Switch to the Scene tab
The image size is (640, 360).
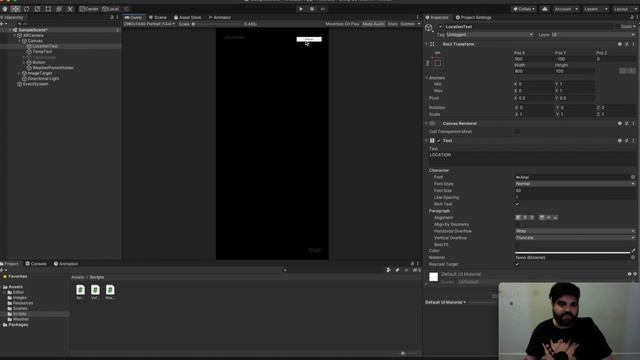pyautogui.click(x=158, y=18)
